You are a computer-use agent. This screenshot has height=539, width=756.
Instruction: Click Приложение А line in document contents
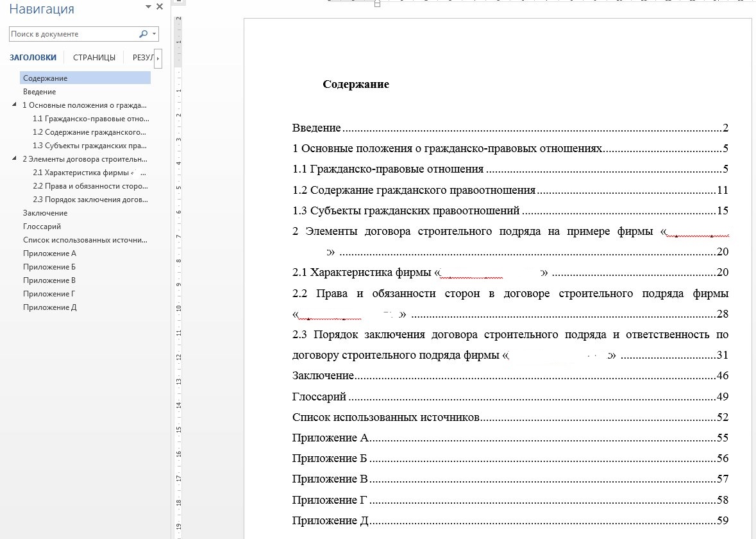point(510,438)
